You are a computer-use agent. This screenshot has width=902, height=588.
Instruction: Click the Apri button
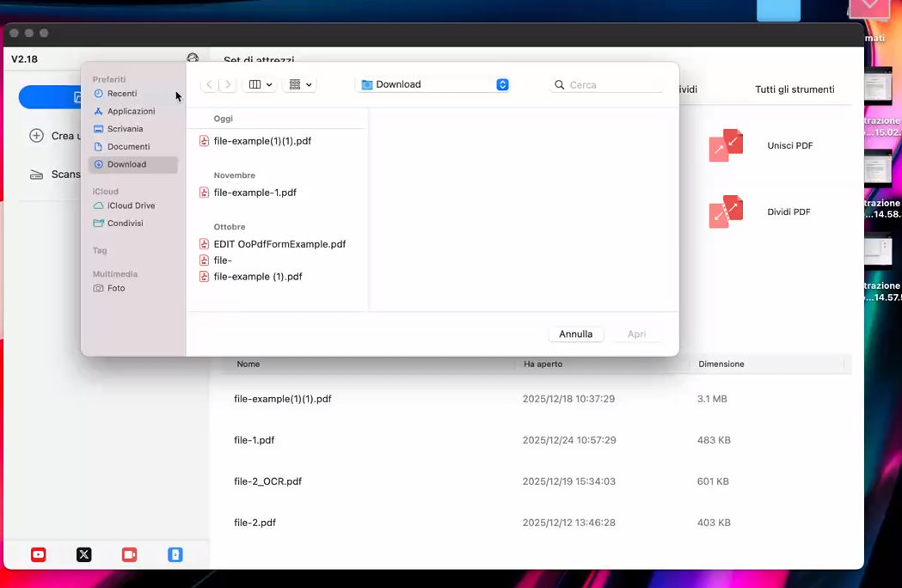[x=636, y=334]
